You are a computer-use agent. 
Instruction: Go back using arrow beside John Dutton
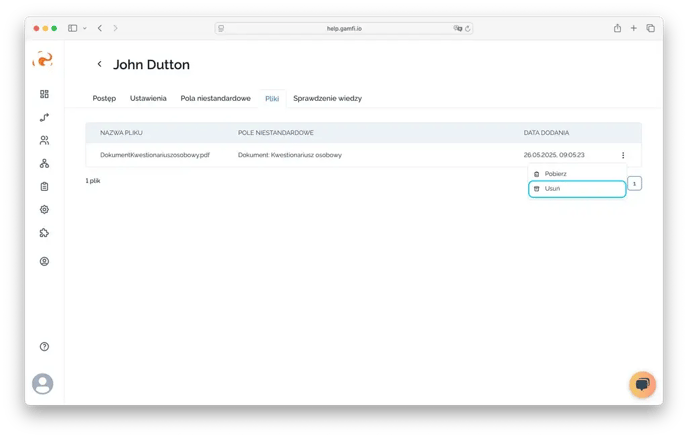pos(99,65)
